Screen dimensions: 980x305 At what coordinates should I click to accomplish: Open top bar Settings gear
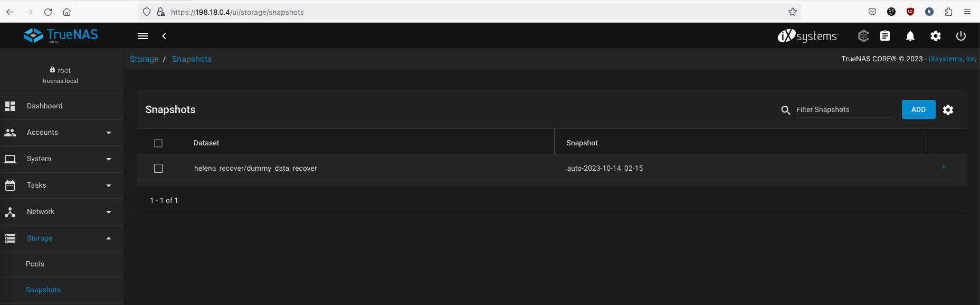[936, 36]
